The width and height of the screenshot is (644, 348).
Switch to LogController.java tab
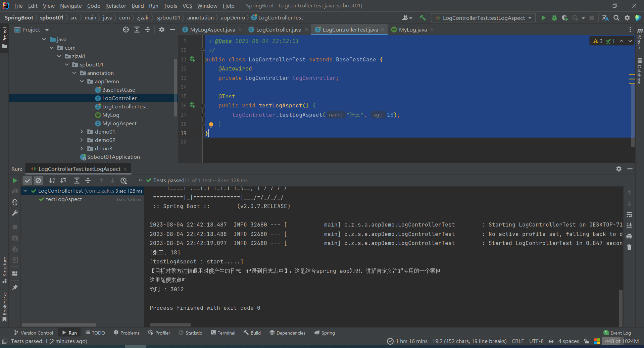[x=278, y=30]
